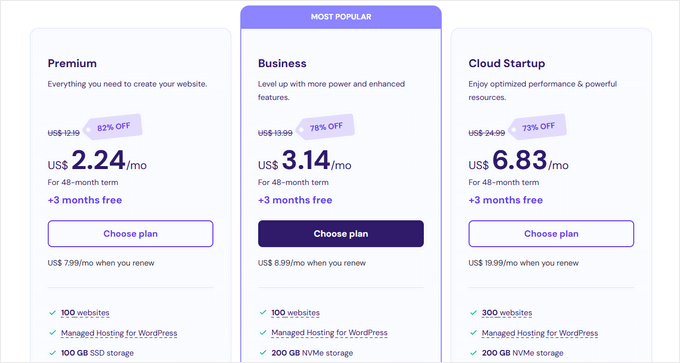Click the 82% OFF discount tag
The image size is (680, 363).
pyautogui.click(x=113, y=127)
